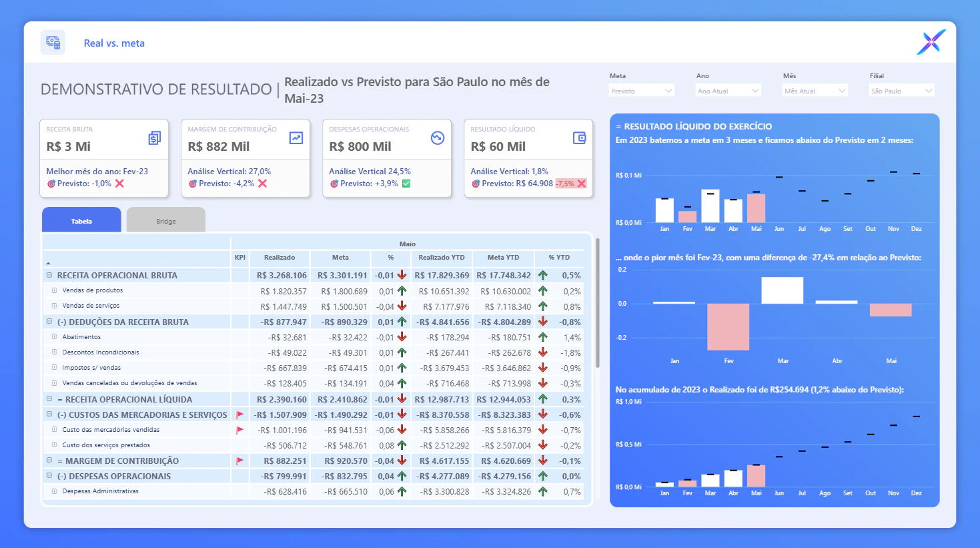Select the white Mar bar in the difference chart
980x548 pixels.
click(x=783, y=290)
